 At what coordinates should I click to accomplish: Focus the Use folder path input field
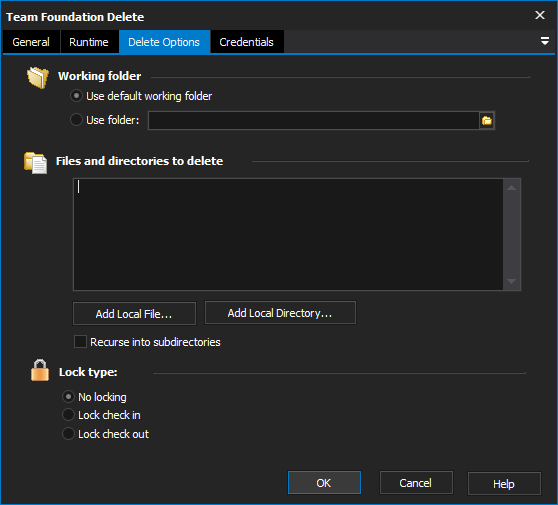point(314,121)
